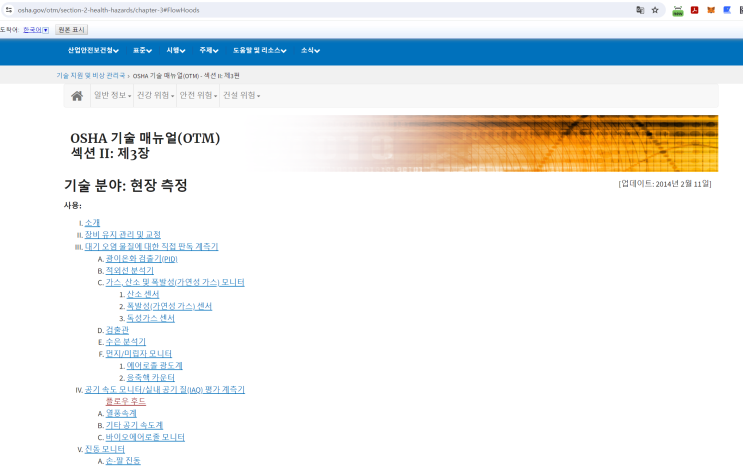Viewport: 743px width, 469px height.
Task: Open 공기 속도 모니터/실내 공기 질 link
Action: click(164, 390)
